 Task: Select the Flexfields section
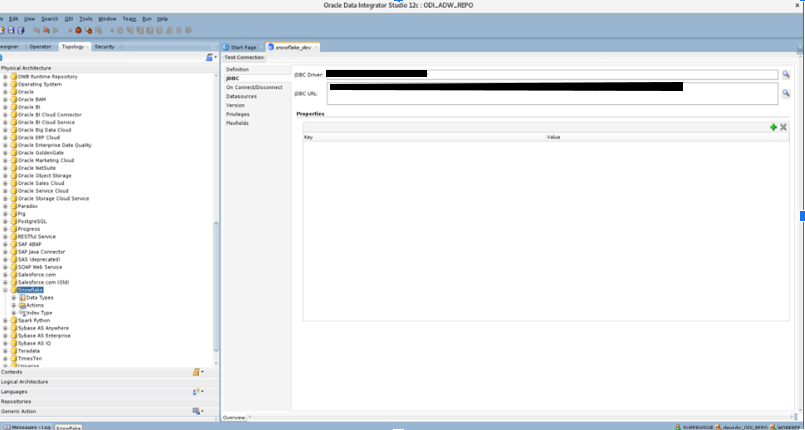click(237, 123)
